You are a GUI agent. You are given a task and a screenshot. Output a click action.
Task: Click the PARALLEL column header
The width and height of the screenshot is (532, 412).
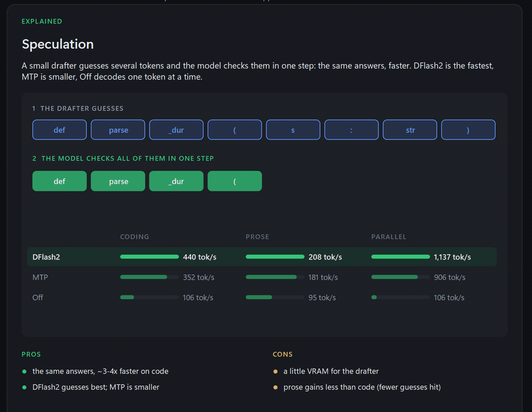(x=388, y=236)
